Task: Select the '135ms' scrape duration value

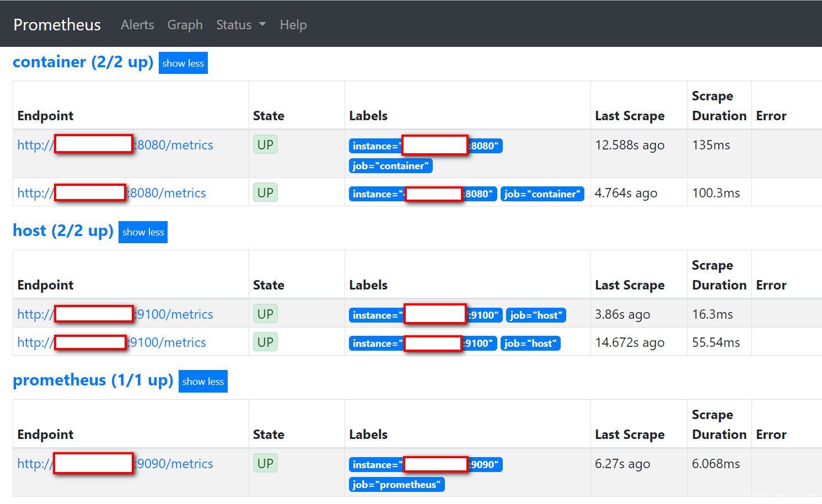Action: coord(711,145)
